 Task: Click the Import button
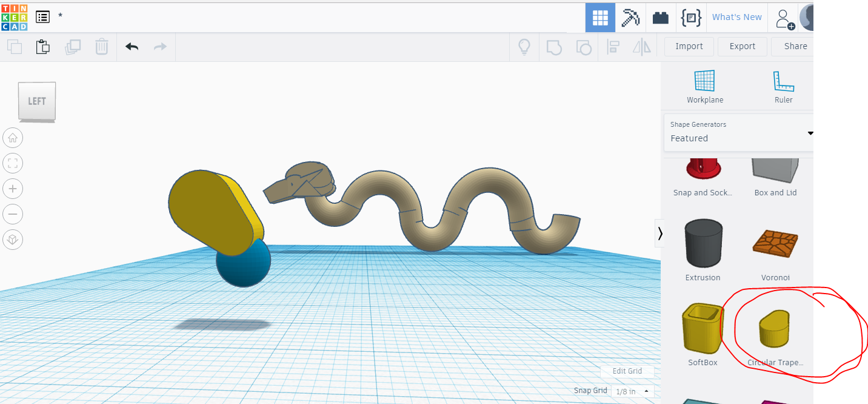pos(689,46)
